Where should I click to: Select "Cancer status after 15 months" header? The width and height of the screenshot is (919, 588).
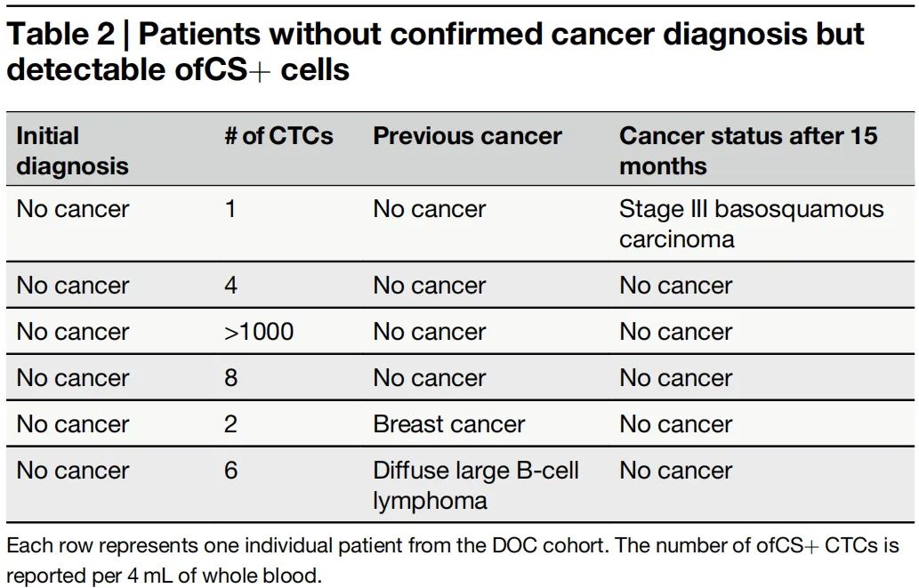tap(747, 150)
